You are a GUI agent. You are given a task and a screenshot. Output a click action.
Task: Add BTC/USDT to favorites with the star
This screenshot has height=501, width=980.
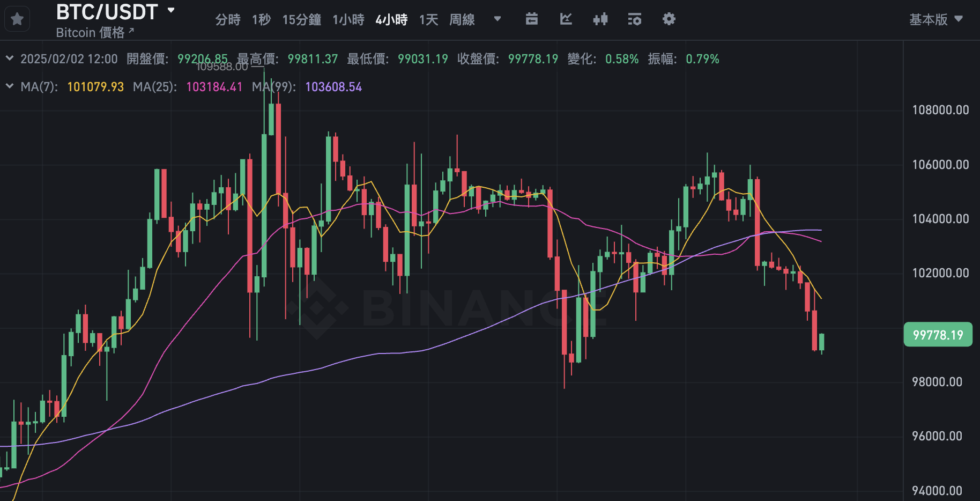pyautogui.click(x=17, y=20)
